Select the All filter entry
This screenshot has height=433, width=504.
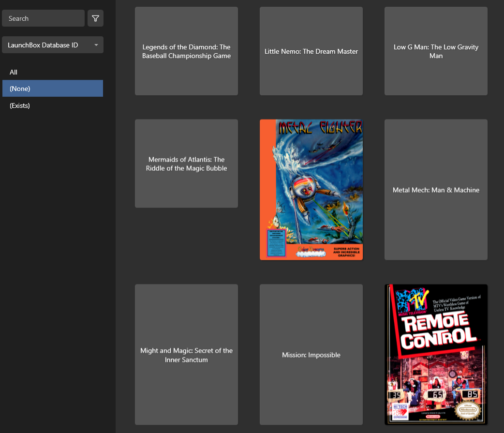click(53, 72)
